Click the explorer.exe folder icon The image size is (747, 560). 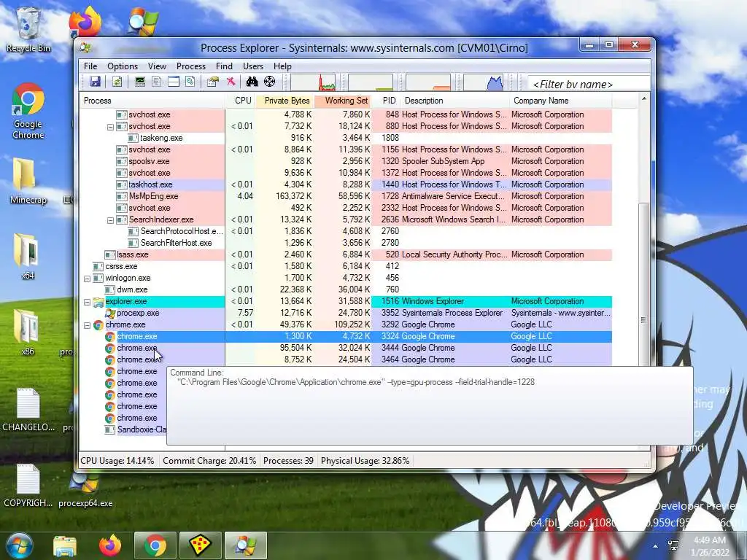coord(98,302)
